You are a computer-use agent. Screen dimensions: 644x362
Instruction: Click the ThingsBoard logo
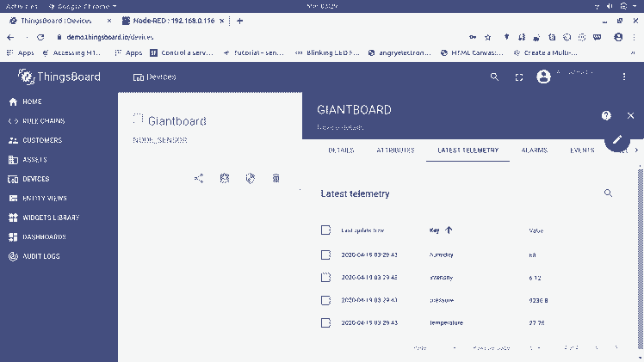point(59,77)
